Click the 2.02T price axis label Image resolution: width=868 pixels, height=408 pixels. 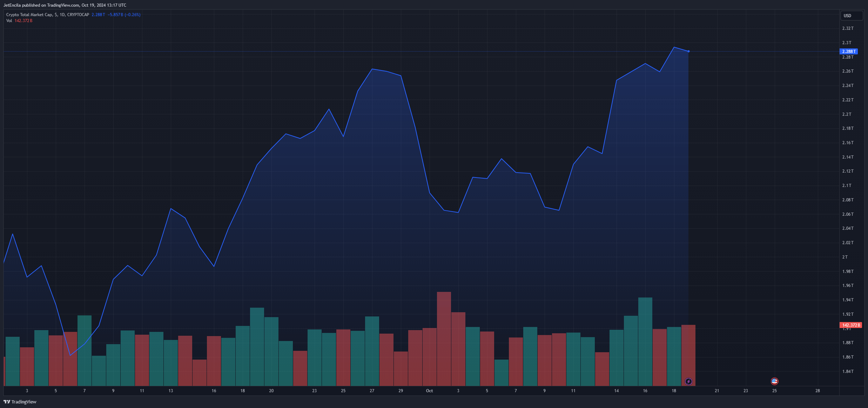coord(848,243)
